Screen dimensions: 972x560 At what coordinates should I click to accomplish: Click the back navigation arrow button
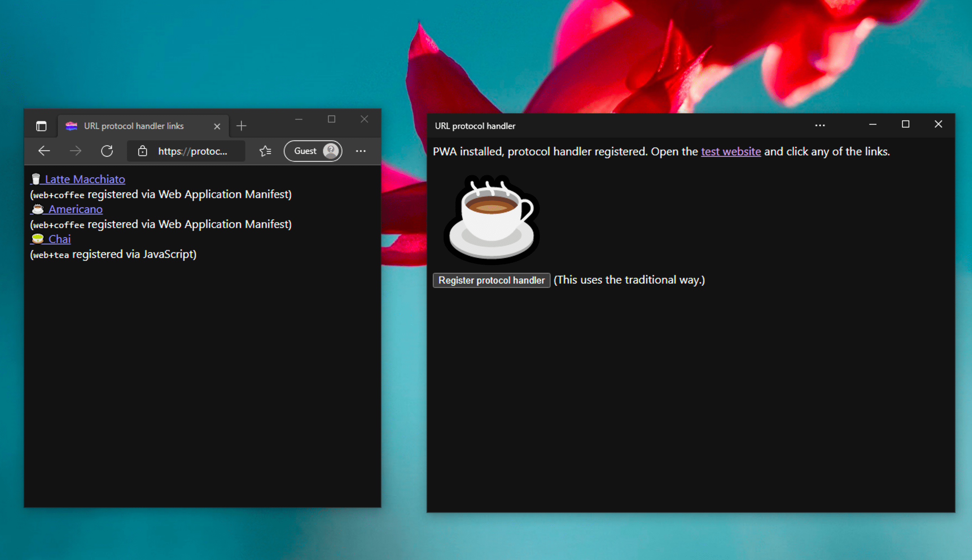click(44, 151)
